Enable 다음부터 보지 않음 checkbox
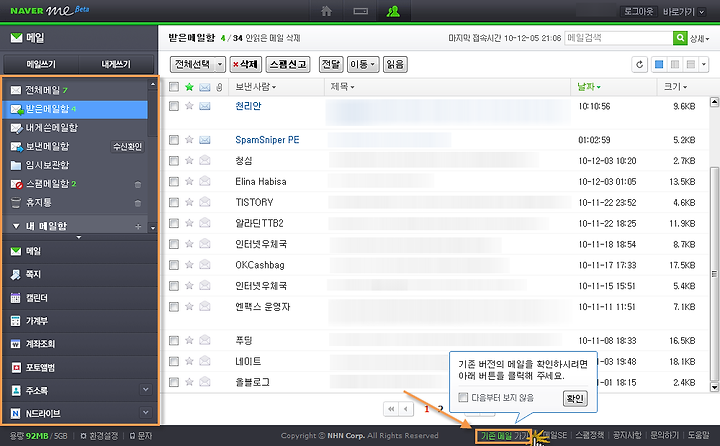720x446 pixels. click(463, 397)
